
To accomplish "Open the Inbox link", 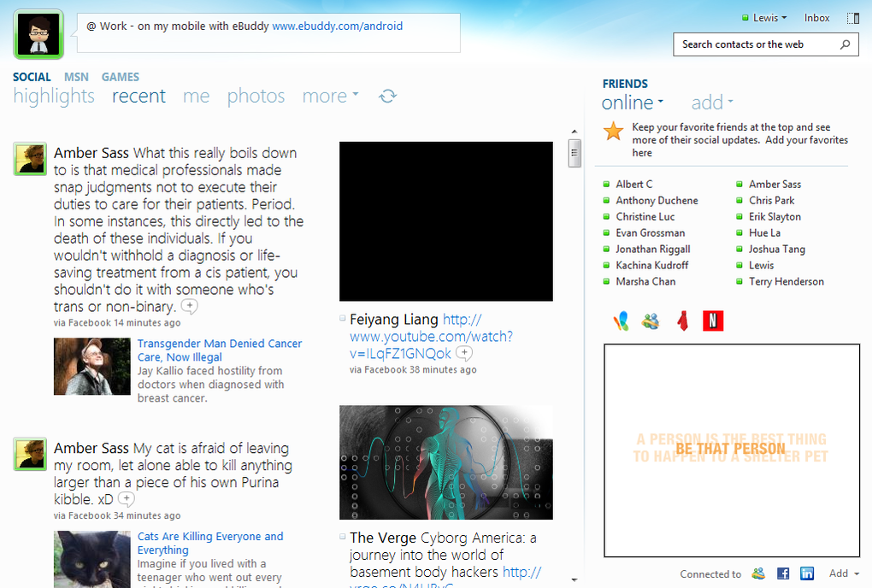I will (x=816, y=18).
